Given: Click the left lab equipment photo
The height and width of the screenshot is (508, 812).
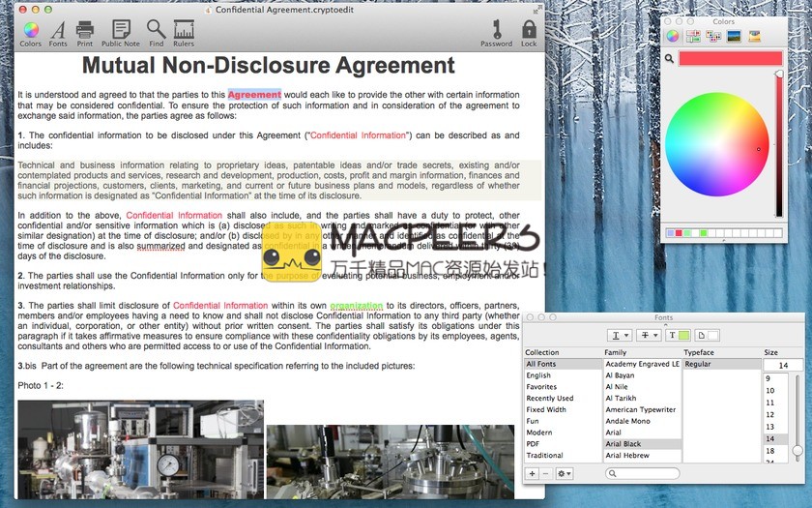Looking at the screenshot, I should click(141, 449).
